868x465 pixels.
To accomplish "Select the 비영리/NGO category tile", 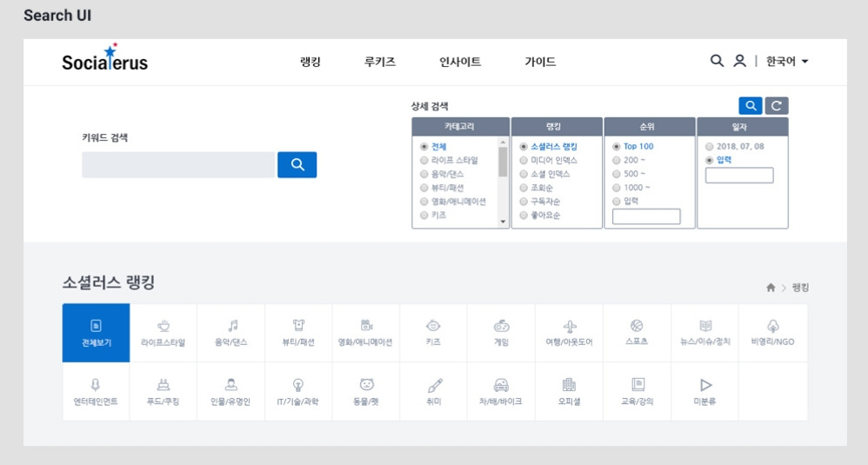I will coord(773,333).
